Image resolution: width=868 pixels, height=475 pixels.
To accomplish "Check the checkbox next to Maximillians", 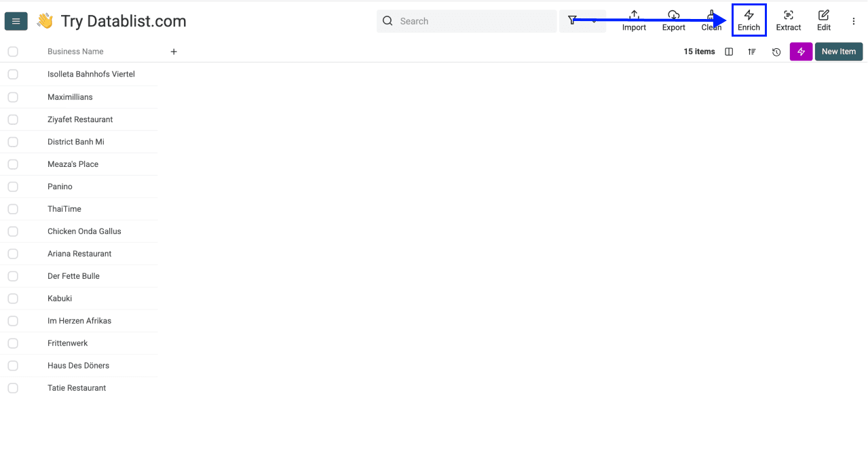I will tap(12, 96).
